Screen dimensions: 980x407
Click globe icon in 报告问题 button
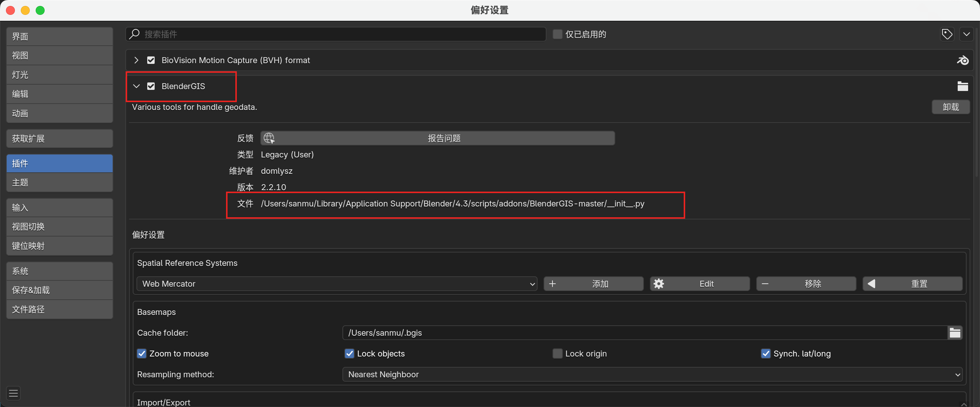pyautogui.click(x=269, y=138)
